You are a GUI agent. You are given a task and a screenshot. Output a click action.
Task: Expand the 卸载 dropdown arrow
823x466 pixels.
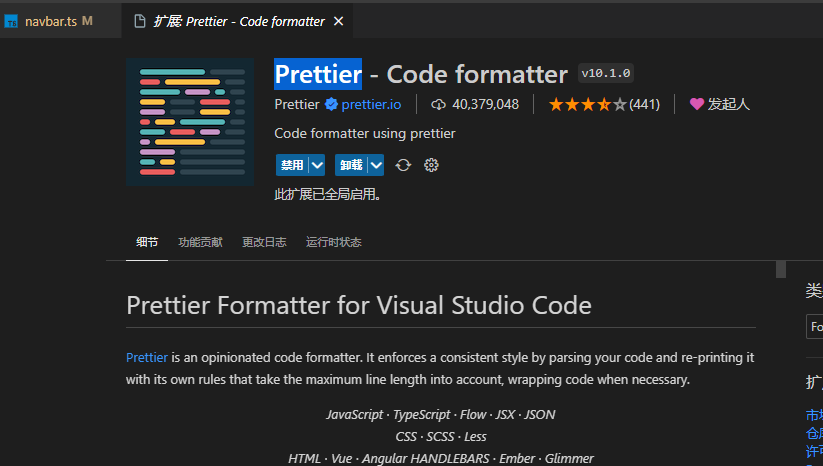376,165
